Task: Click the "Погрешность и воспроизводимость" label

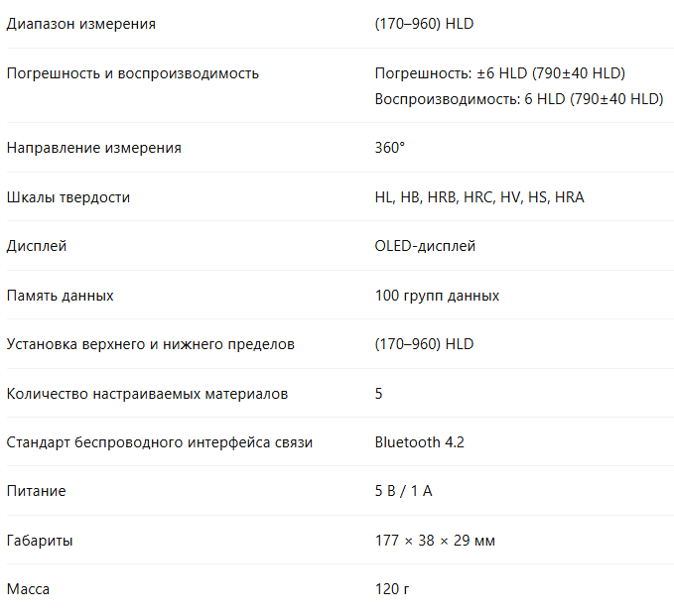Action: (132, 73)
